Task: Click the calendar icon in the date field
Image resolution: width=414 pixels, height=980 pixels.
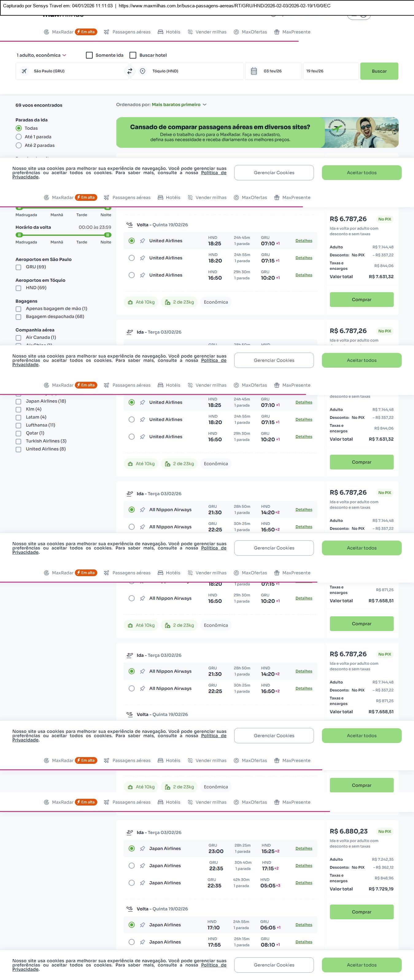Action: [x=254, y=71]
